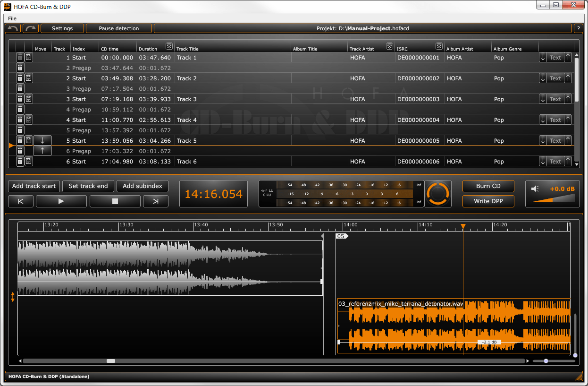Click the save disk icon for Track 4
This screenshot has width=588, height=386.
tap(28, 120)
